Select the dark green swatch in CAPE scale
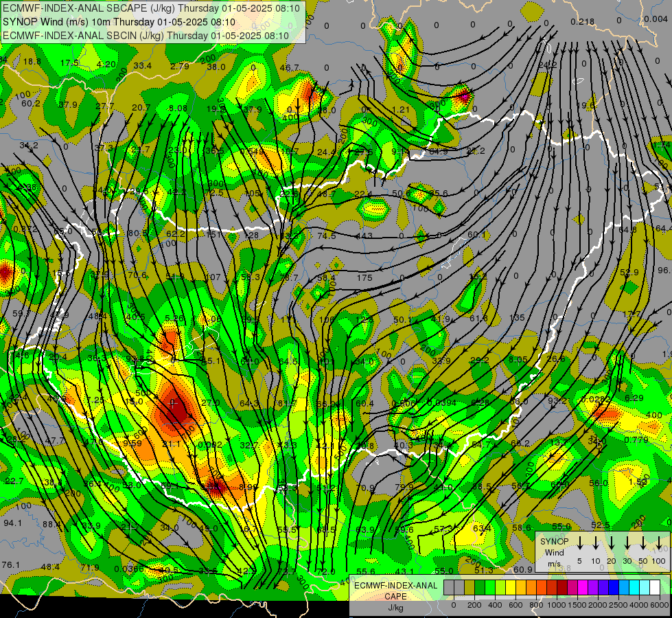This screenshot has height=618, width=672. [x=480, y=587]
